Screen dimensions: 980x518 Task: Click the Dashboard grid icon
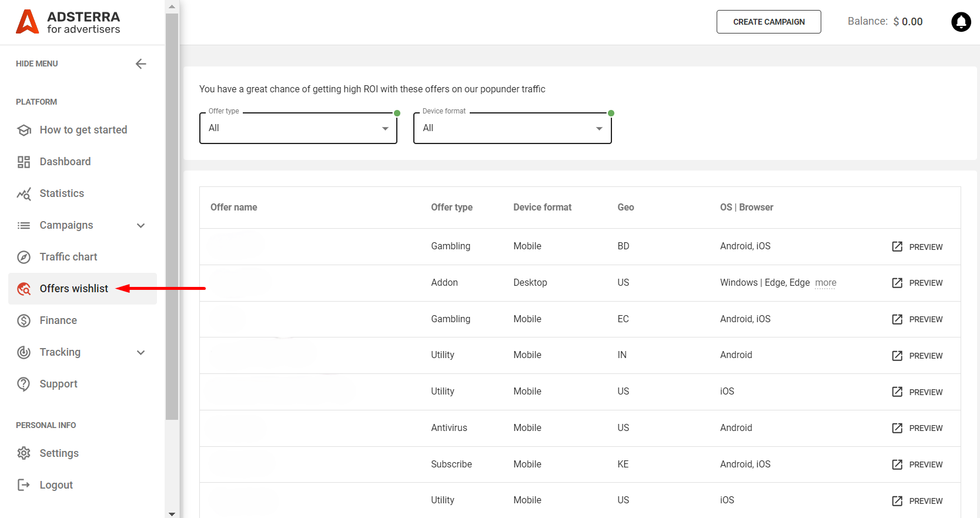pos(24,162)
